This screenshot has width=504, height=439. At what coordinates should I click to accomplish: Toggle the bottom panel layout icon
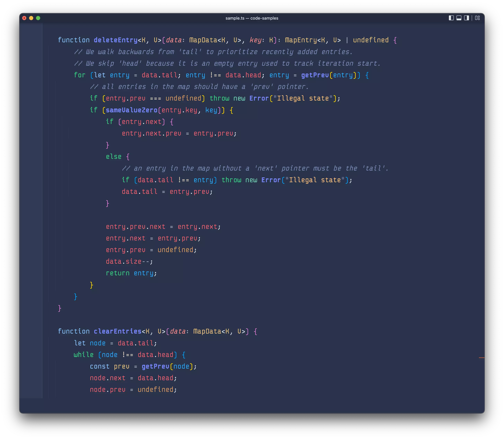[x=459, y=18]
